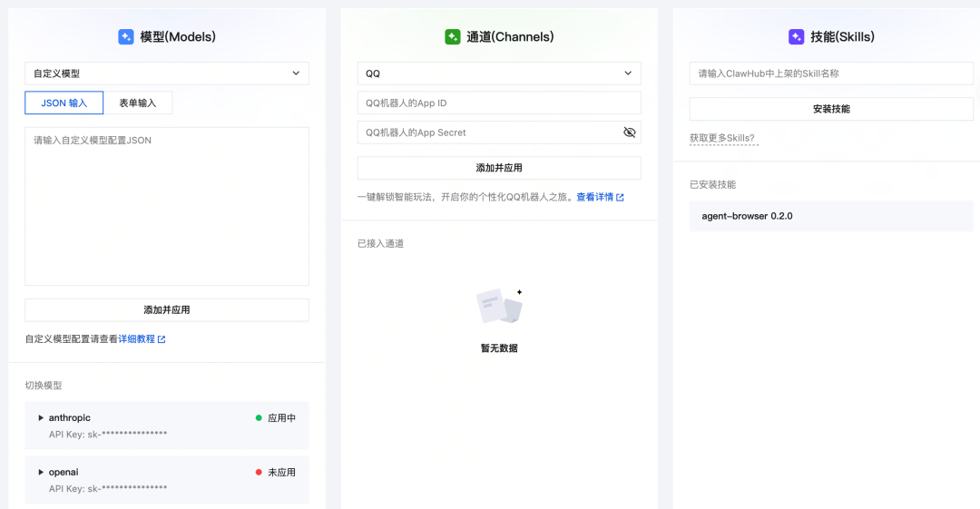Click 添加并应用 under Channels

tap(499, 168)
